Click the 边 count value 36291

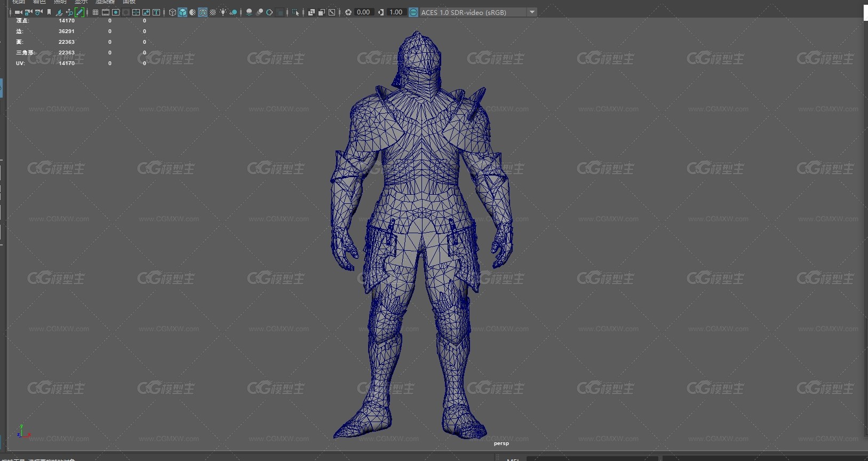click(x=67, y=31)
